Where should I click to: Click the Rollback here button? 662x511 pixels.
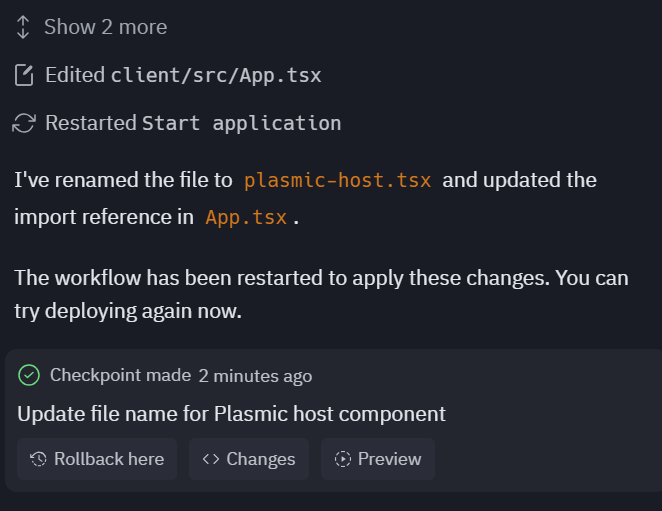pyautogui.click(x=97, y=459)
